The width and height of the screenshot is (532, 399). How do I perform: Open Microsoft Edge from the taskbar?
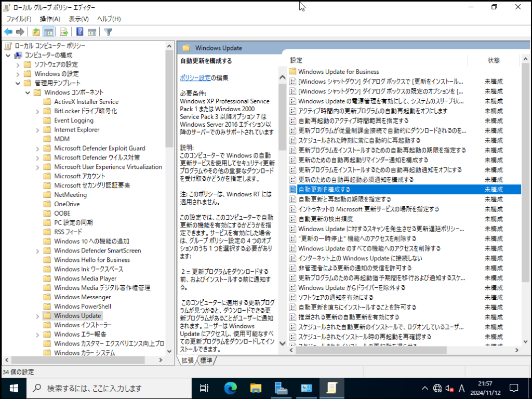230,388
